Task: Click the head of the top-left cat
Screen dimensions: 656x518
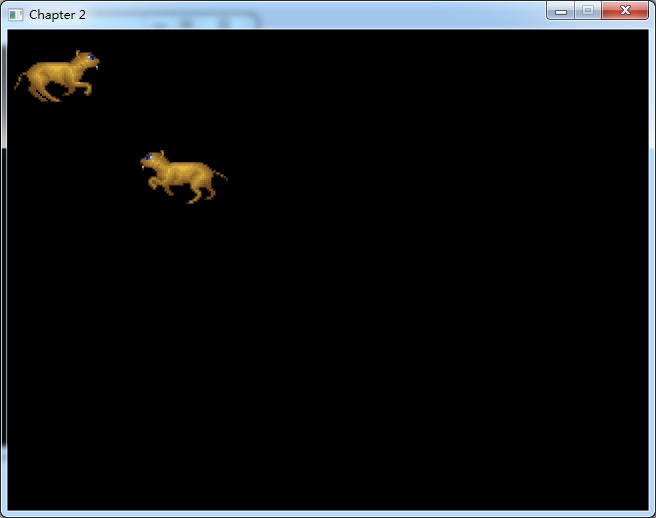Action: [86, 60]
